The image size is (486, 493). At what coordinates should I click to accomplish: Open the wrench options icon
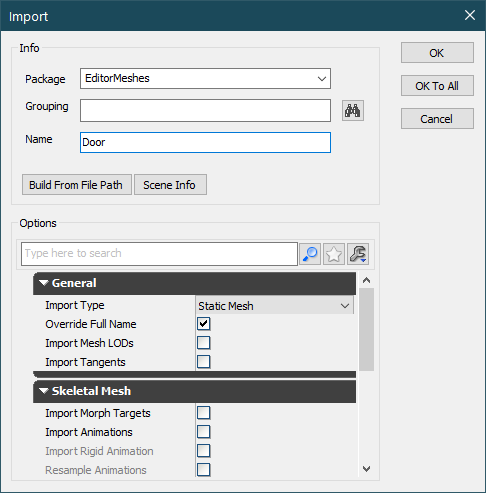pos(358,254)
